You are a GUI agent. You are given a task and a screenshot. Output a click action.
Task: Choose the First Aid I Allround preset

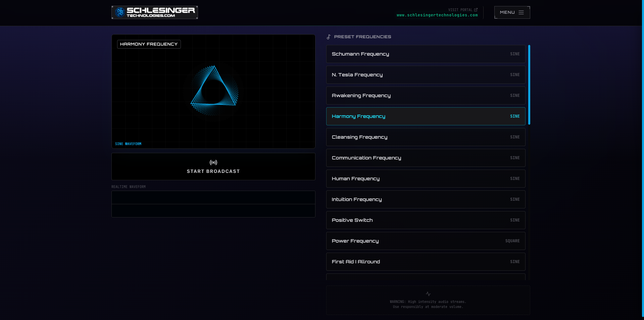click(x=426, y=262)
